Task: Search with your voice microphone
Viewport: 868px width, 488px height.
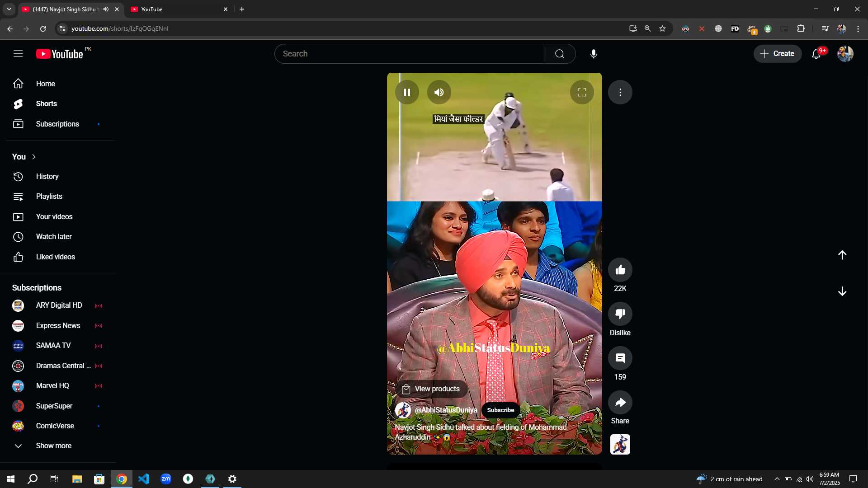Action: (x=594, y=54)
